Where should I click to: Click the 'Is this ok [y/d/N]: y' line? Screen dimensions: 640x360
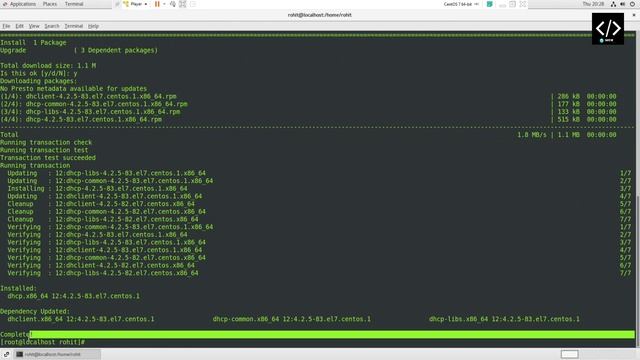[x=39, y=73]
